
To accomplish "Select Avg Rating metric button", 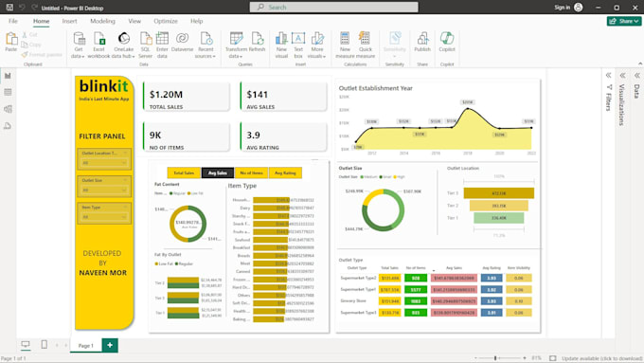I will pyautogui.click(x=285, y=172).
